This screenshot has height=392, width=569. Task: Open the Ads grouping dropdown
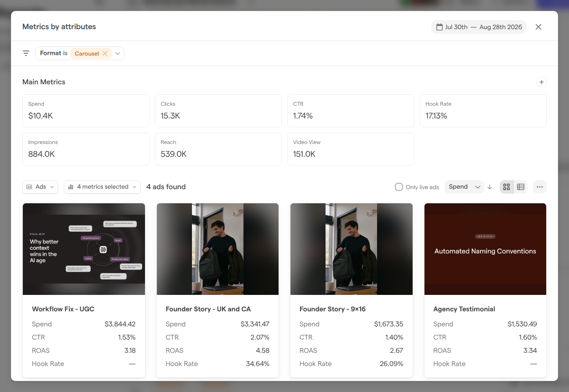41,187
